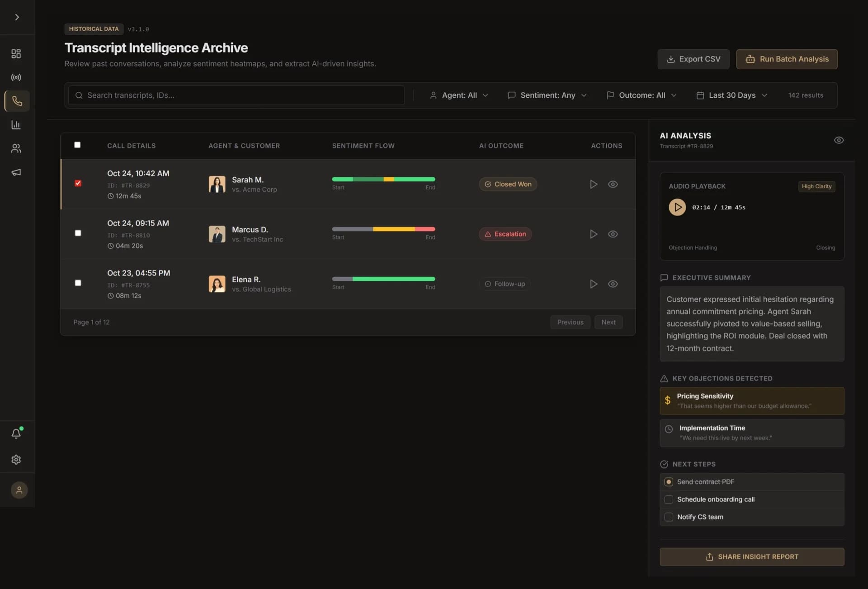Open the settings gear icon

(16, 460)
